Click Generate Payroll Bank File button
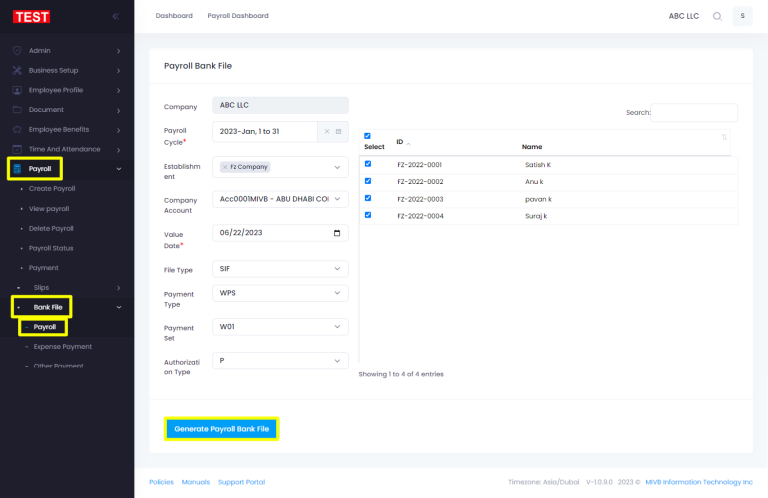 pyautogui.click(x=221, y=429)
